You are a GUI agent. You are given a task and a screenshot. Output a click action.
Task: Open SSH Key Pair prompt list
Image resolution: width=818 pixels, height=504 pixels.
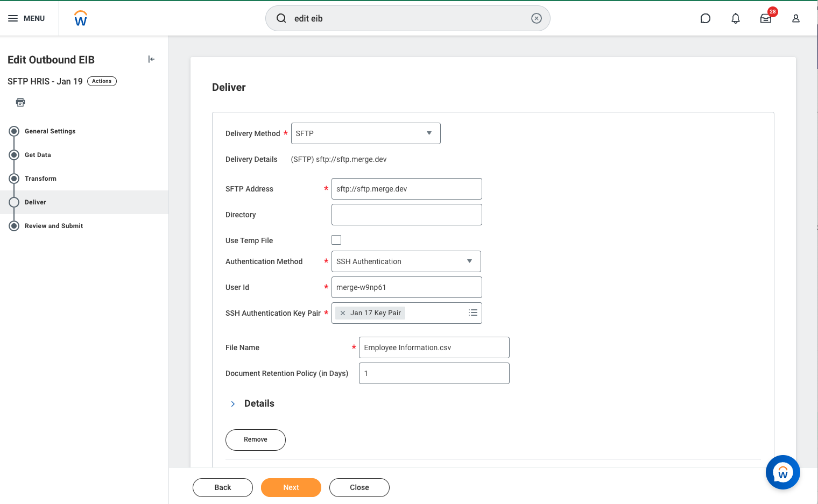point(473,313)
